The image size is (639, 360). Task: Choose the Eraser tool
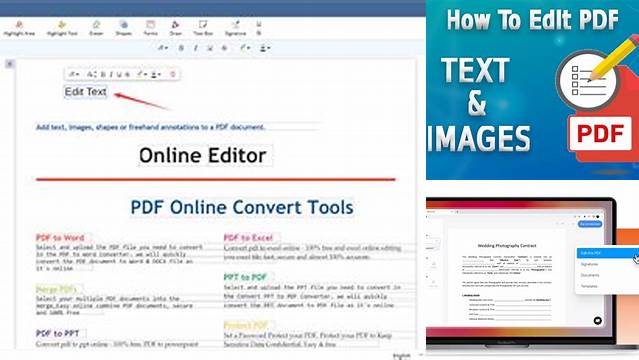(x=96, y=28)
